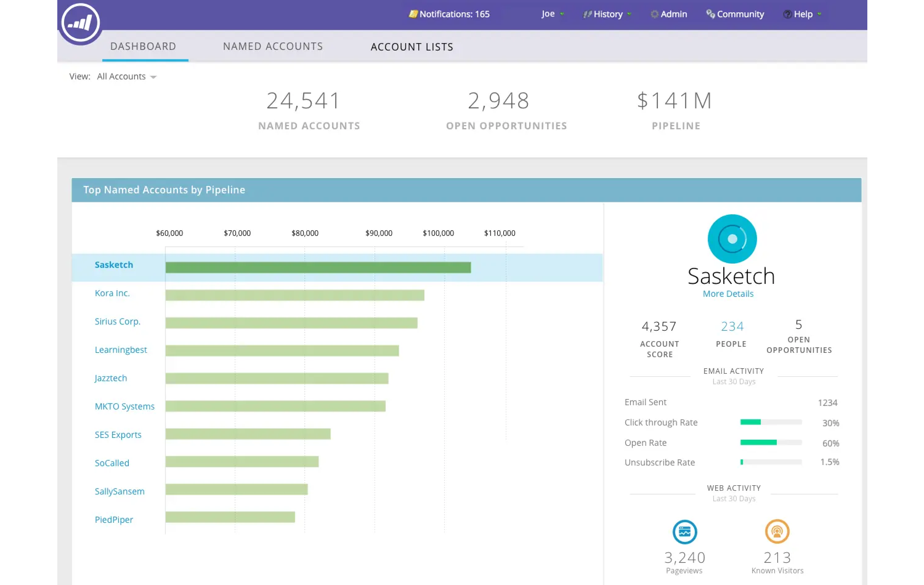Click the Open Rate progress bar
The height and width of the screenshot is (585, 924).
coord(771,442)
